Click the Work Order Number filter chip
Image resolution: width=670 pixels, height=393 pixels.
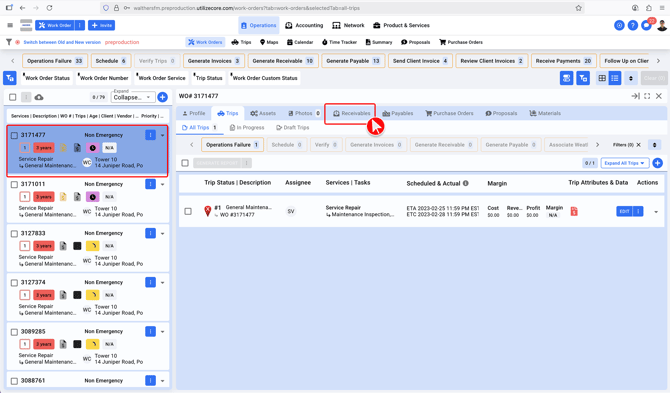click(104, 78)
